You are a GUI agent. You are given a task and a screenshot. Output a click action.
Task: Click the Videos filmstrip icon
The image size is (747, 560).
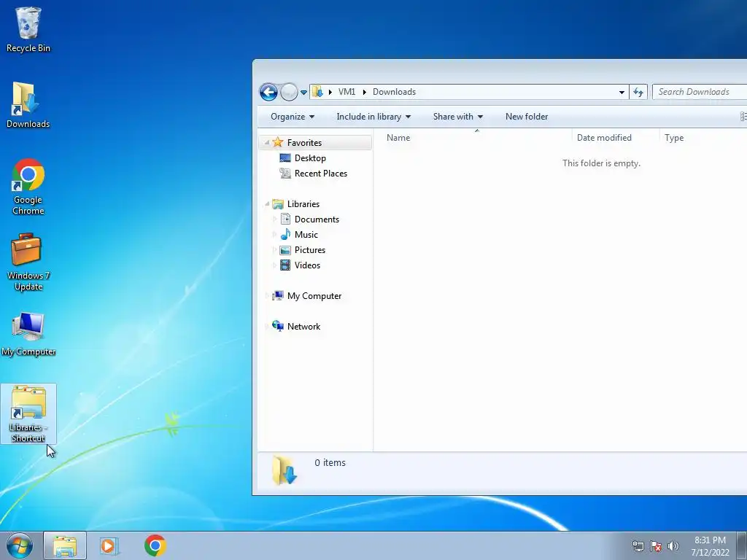[x=285, y=265]
